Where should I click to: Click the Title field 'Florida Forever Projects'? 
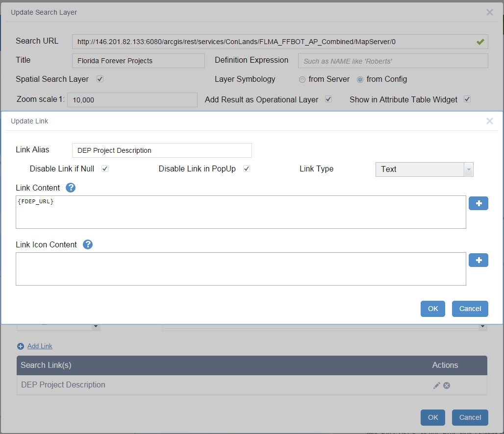138,61
